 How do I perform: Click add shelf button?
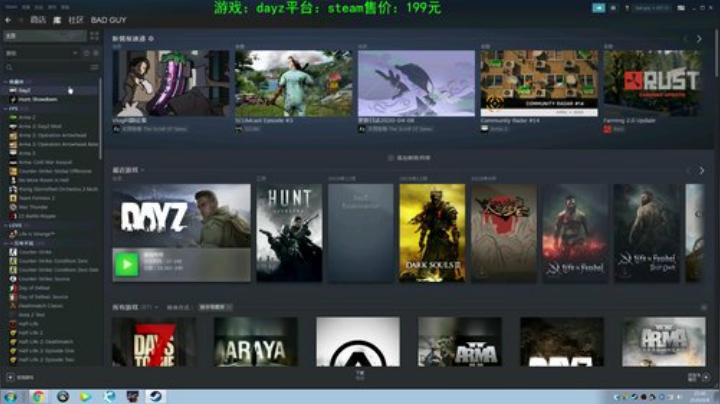409,158
